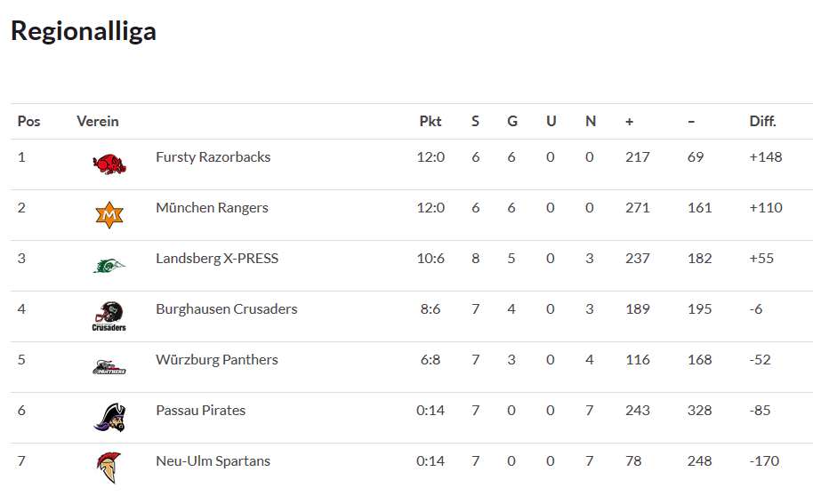Viewport: 813px width, 504px height.
Task: Click the Würzburg Panthers team logo
Action: tap(109, 366)
